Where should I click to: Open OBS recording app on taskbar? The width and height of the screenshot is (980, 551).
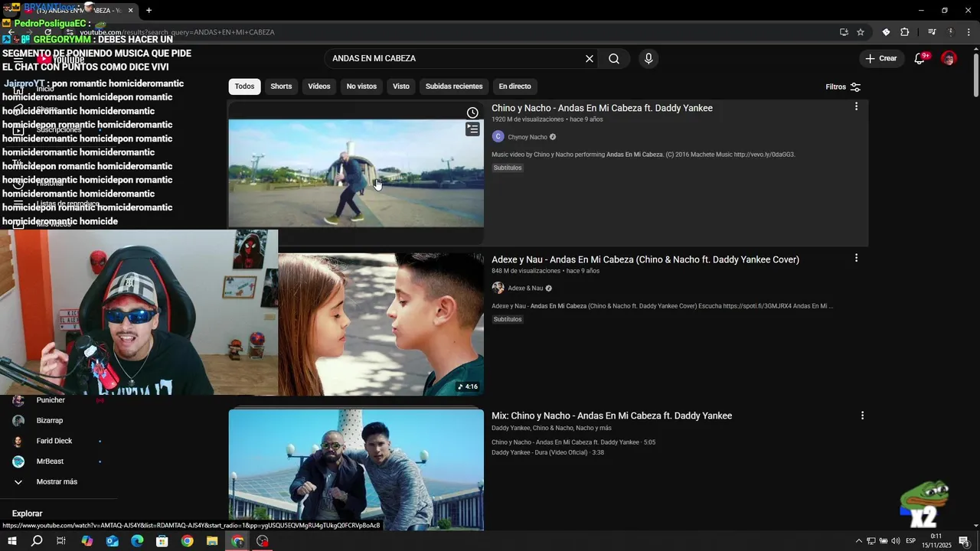[x=263, y=541]
